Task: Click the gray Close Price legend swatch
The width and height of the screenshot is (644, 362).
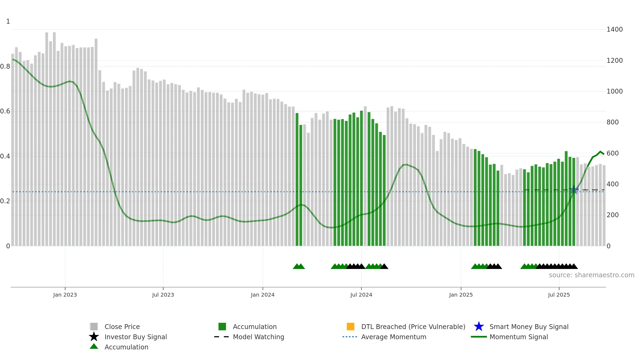Action: 94,326
